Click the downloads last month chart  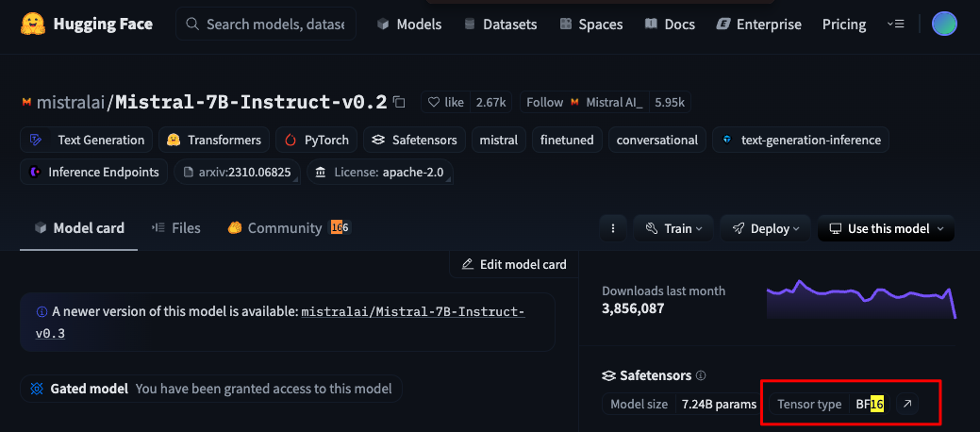click(x=861, y=299)
